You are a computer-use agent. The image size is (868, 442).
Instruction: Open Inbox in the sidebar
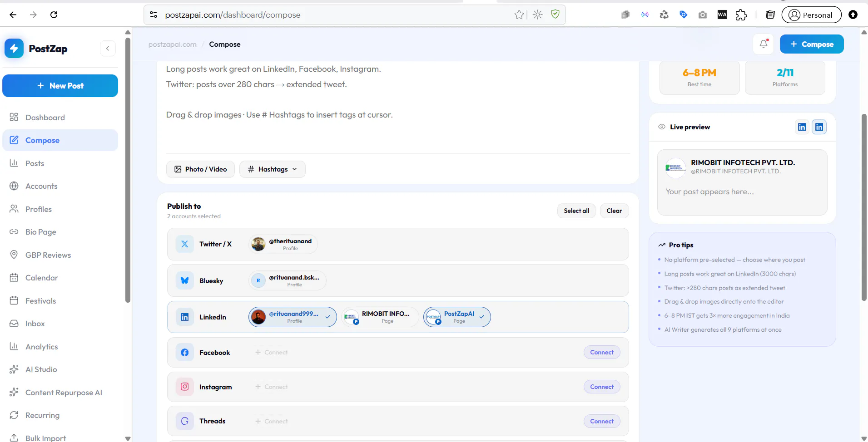60,324
